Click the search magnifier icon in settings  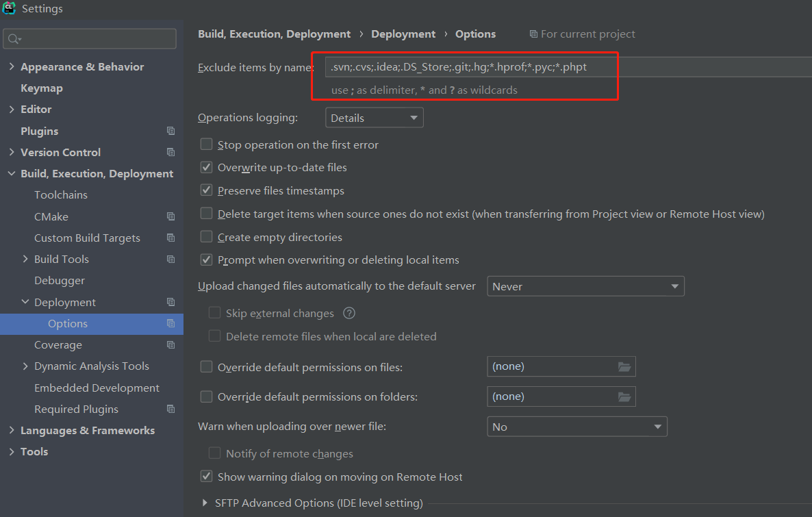pos(14,39)
